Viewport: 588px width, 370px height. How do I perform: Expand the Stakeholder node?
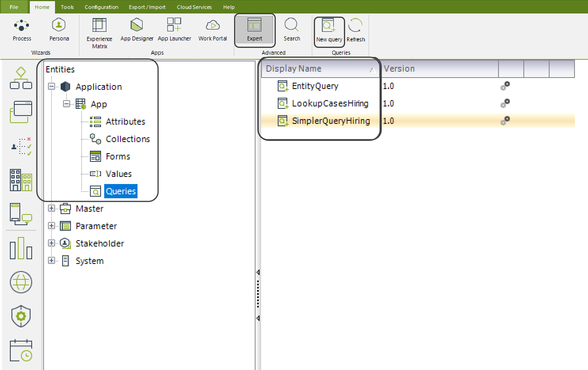(x=52, y=243)
